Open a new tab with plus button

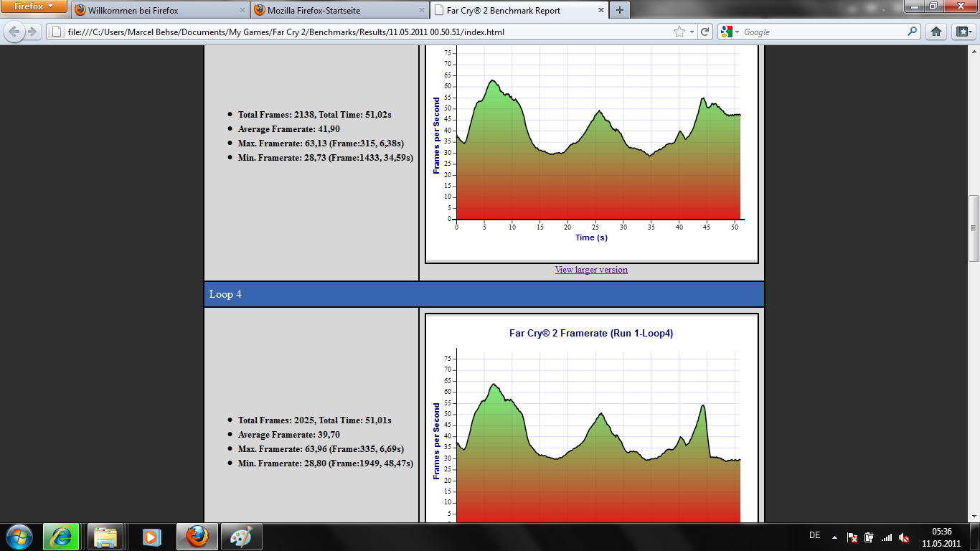tap(620, 11)
